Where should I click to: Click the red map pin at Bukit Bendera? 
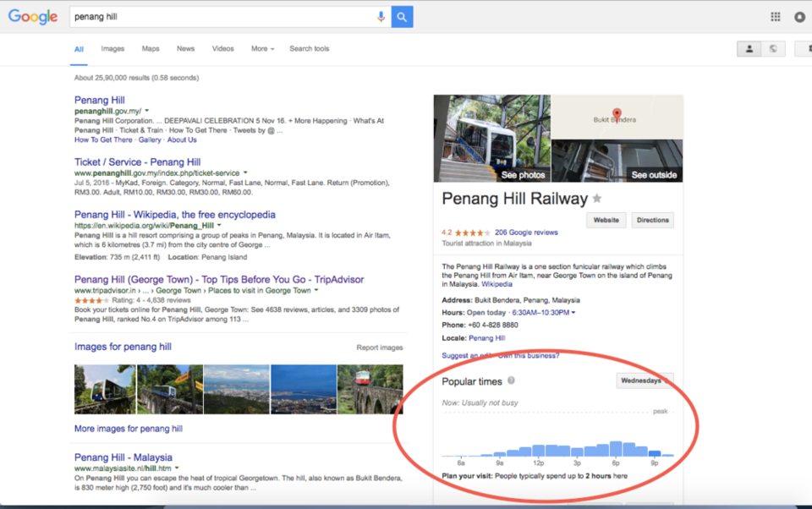tap(617, 114)
